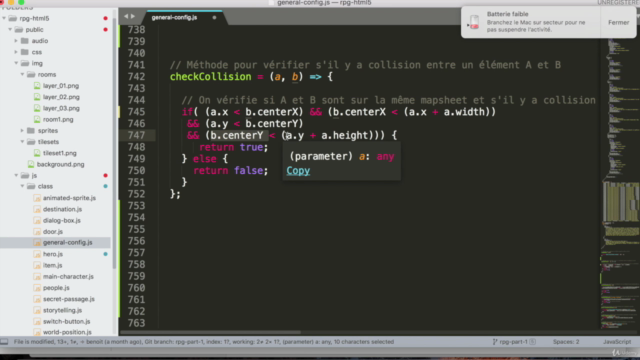Click the 'a.height' text on line 747

344,136
